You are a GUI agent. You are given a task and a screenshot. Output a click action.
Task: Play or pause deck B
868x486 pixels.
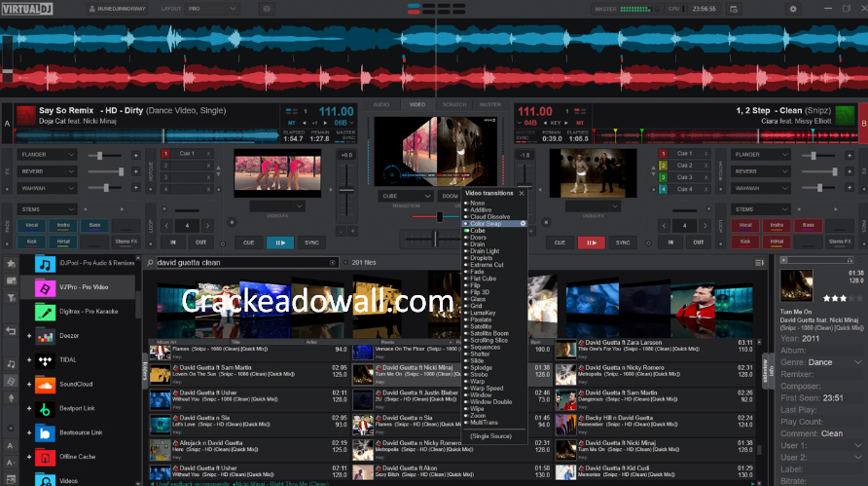[x=592, y=243]
